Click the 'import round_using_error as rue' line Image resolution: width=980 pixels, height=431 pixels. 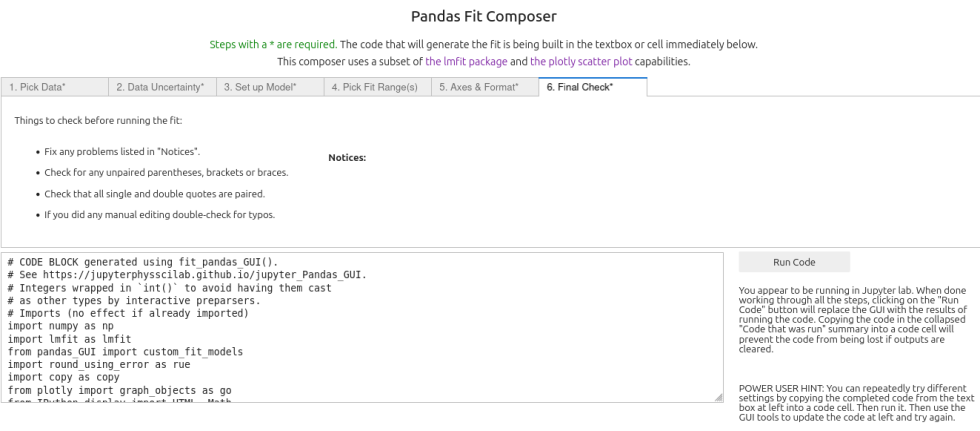[99, 365]
